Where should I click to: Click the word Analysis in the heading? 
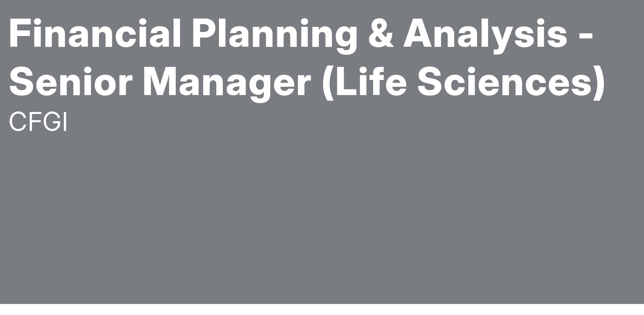coord(485,37)
